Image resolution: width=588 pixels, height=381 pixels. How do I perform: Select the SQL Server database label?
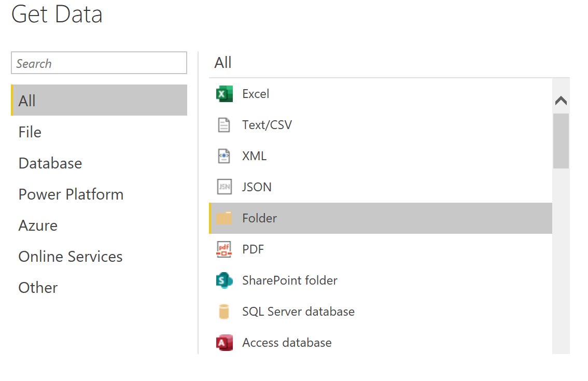299,312
